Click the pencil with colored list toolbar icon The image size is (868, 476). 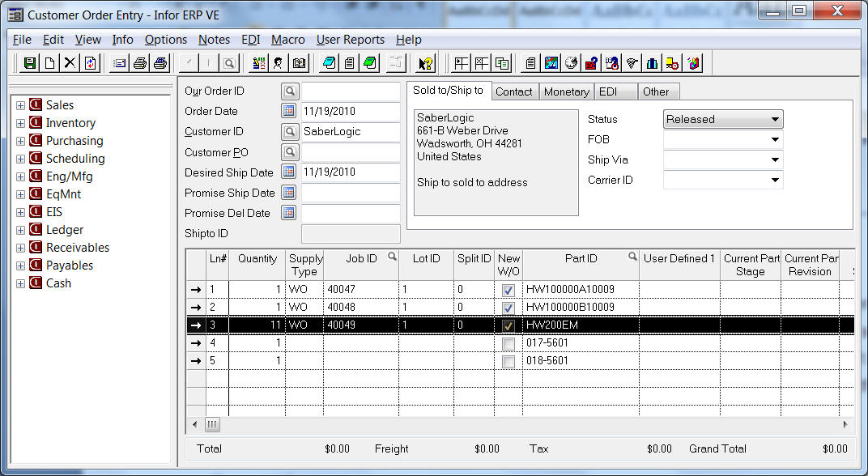(x=258, y=63)
